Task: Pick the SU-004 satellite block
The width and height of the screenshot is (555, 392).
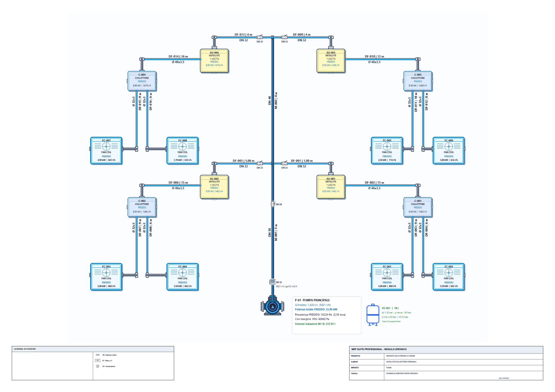Action: click(x=214, y=61)
